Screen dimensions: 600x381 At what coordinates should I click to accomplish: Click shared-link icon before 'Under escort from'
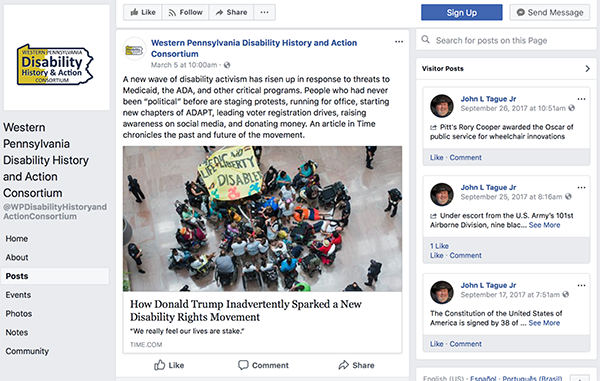(433, 216)
